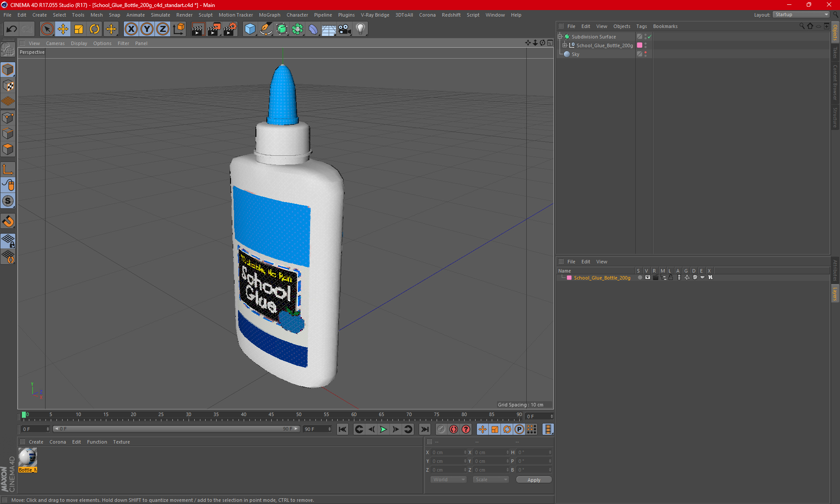Toggle Sky object visibility dots
The height and width of the screenshot is (504, 840).
tap(645, 54)
